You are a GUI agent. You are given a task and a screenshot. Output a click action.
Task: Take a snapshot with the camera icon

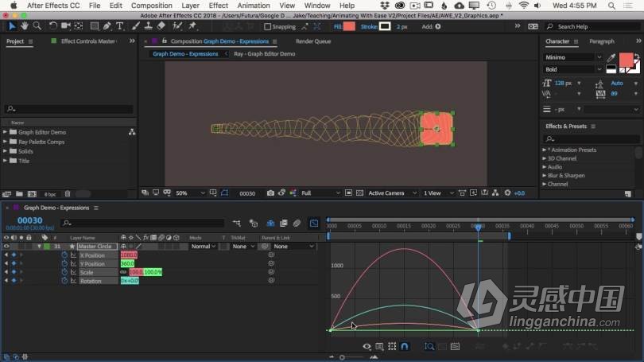(x=270, y=193)
